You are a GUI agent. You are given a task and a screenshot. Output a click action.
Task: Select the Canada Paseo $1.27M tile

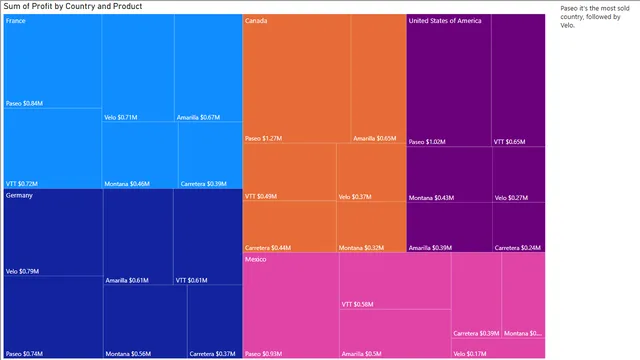coord(297,79)
